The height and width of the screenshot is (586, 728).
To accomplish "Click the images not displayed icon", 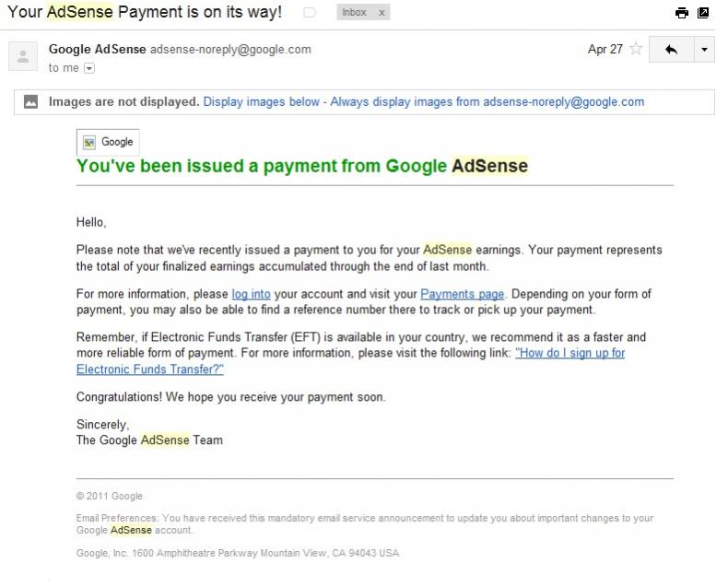I will pos(30,101).
